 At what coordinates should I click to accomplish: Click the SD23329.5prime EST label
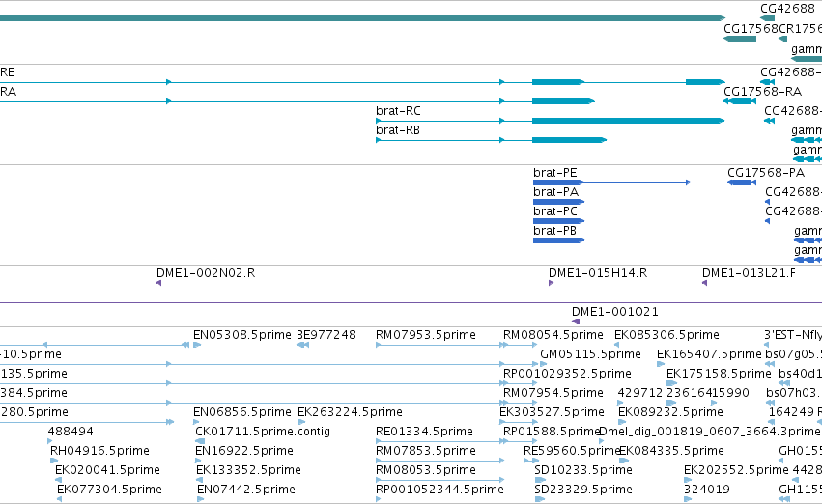coord(583,490)
